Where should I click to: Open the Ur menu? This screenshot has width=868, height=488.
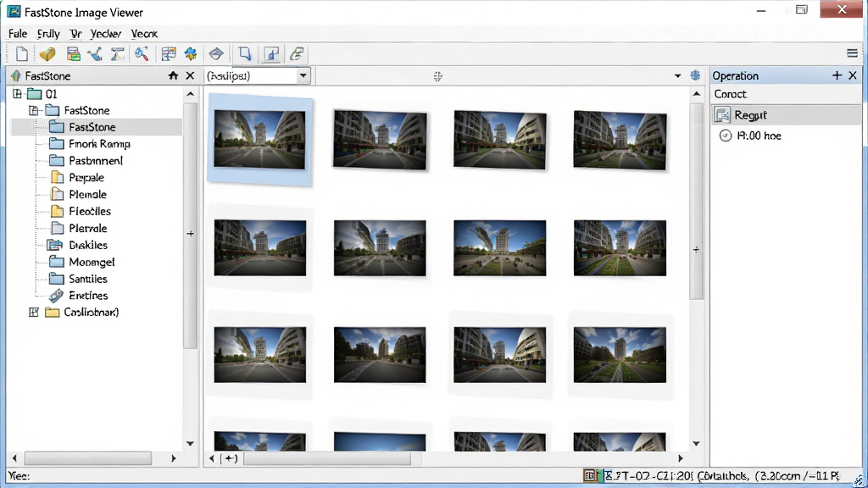coord(75,34)
